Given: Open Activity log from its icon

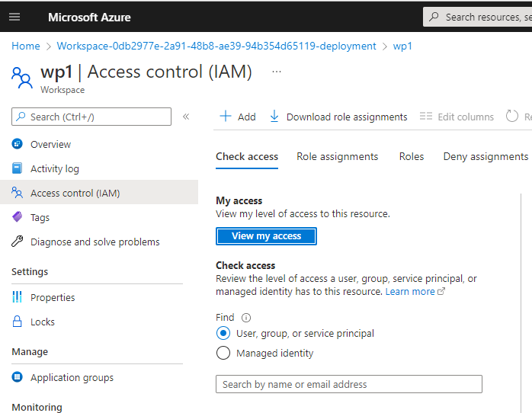Looking at the screenshot, I should (x=18, y=168).
